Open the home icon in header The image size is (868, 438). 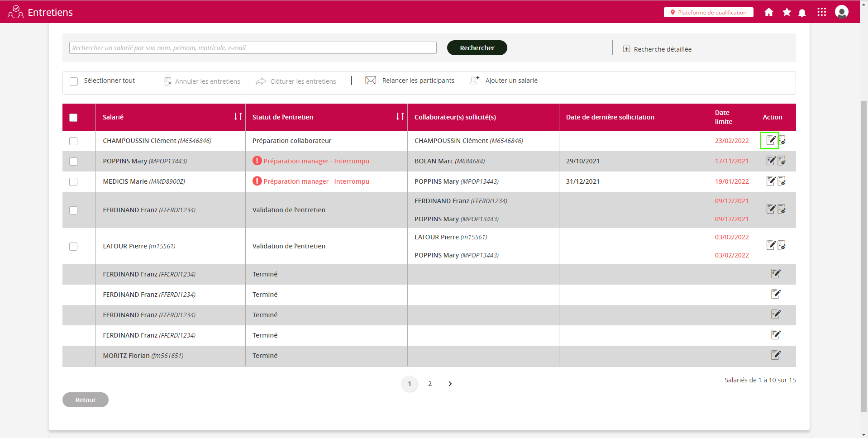(768, 12)
